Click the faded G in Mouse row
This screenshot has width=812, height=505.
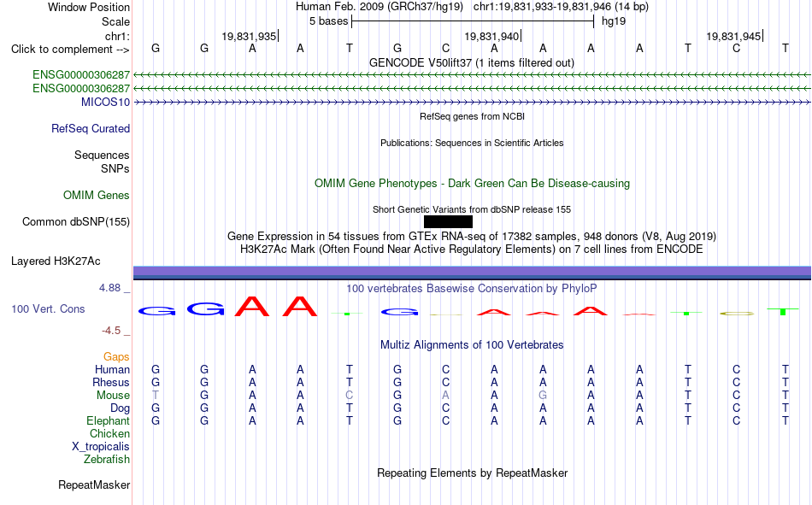tap(543, 395)
